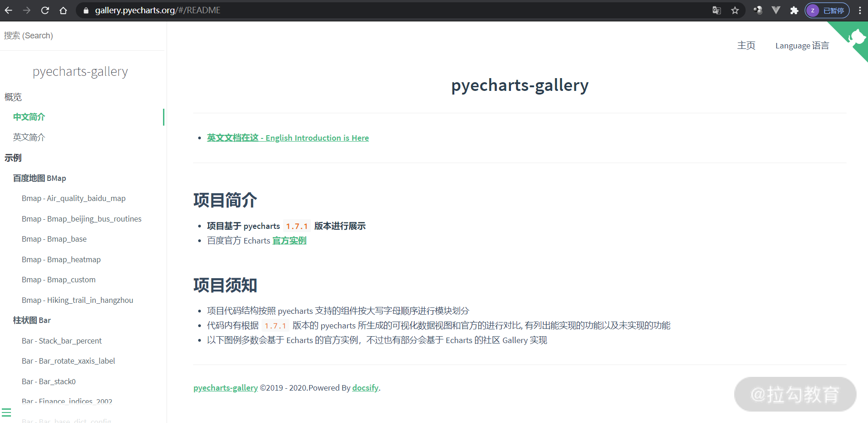Open the Language 语言 menu
The image size is (868, 423).
pyautogui.click(x=802, y=46)
